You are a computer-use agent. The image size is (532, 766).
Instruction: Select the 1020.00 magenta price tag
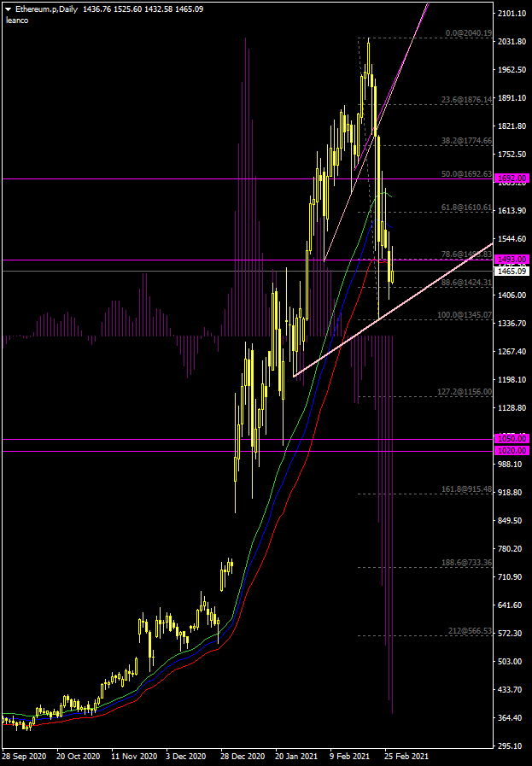click(x=512, y=451)
